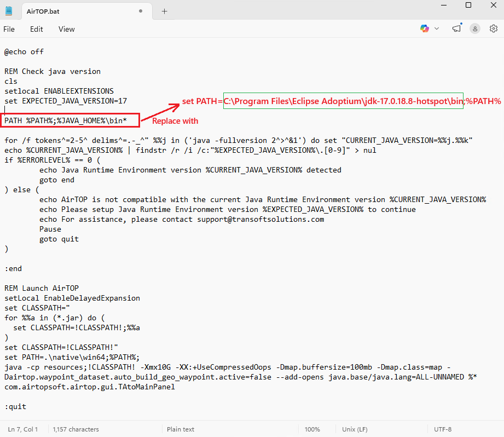504x437 pixels.
Task: Expand the Copilot dropdown chevron
Action: point(437,28)
